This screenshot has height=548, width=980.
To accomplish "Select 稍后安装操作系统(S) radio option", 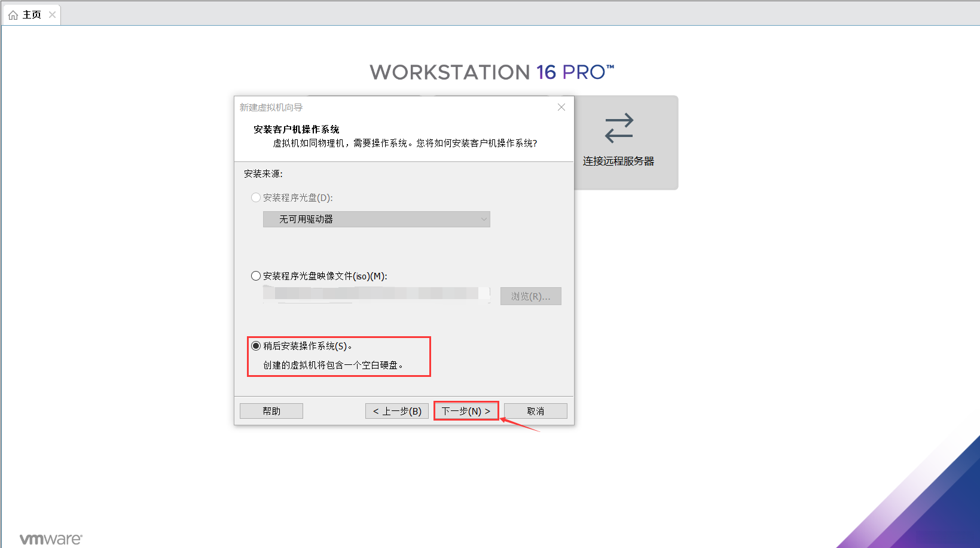I will [256, 346].
